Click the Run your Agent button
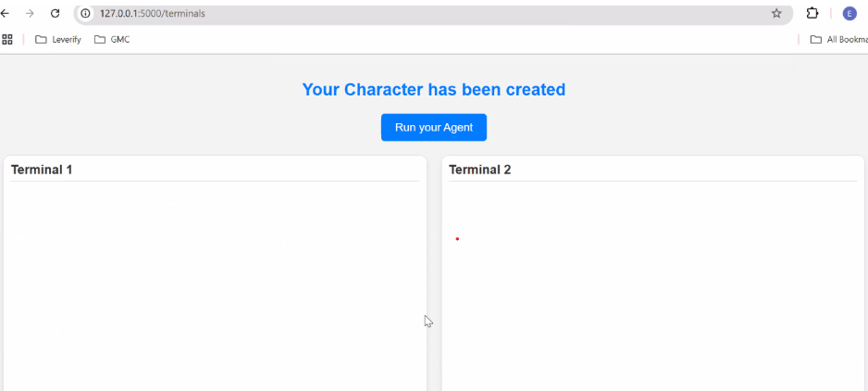The height and width of the screenshot is (391, 868). click(433, 127)
